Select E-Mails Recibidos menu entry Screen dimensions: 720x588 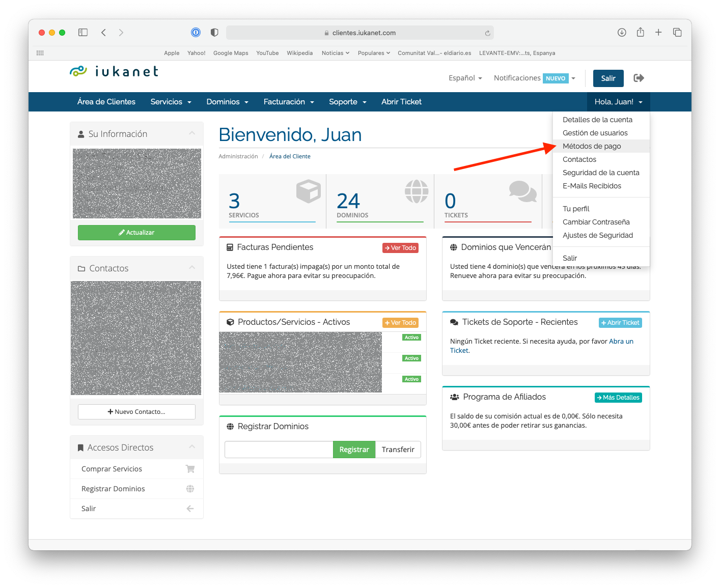tap(601, 186)
